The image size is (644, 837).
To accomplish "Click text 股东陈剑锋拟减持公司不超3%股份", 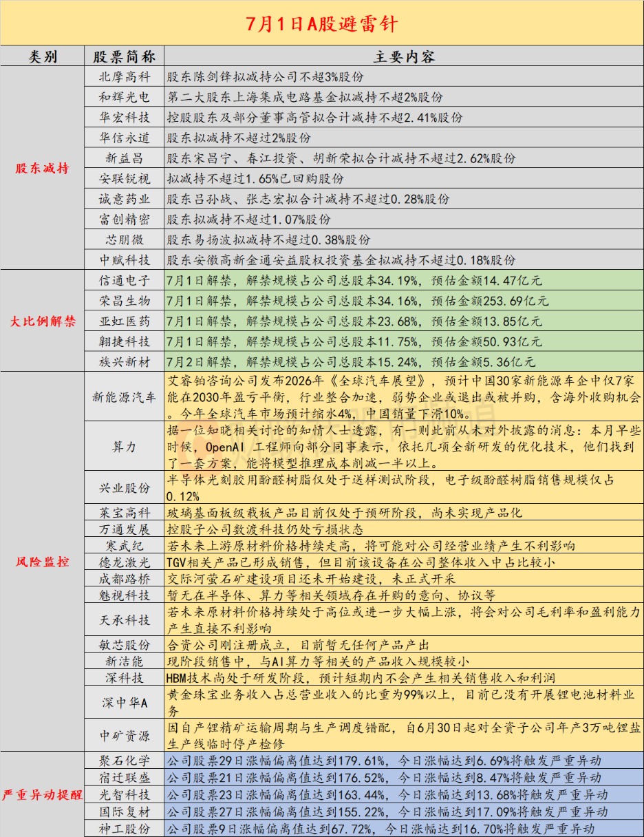I will tap(265, 77).
